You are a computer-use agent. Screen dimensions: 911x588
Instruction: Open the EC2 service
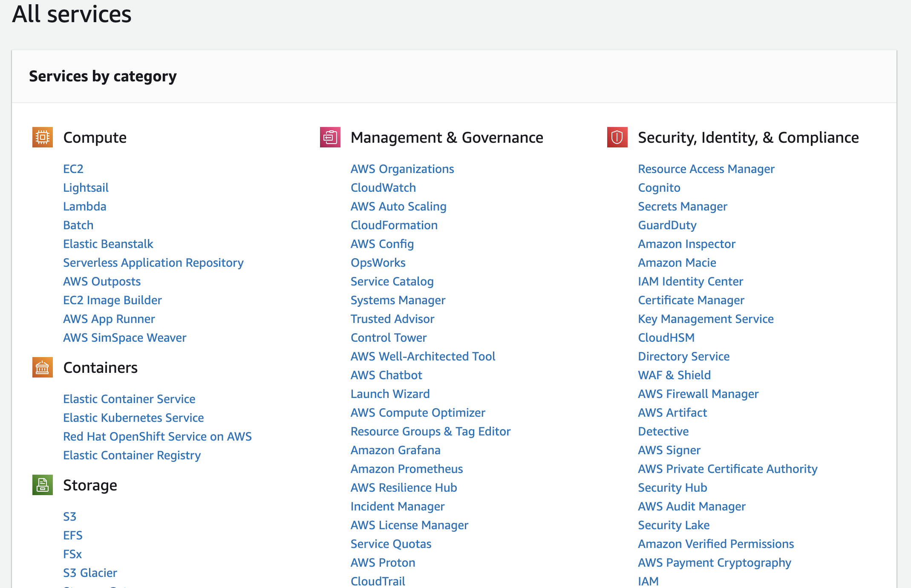pyautogui.click(x=73, y=169)
